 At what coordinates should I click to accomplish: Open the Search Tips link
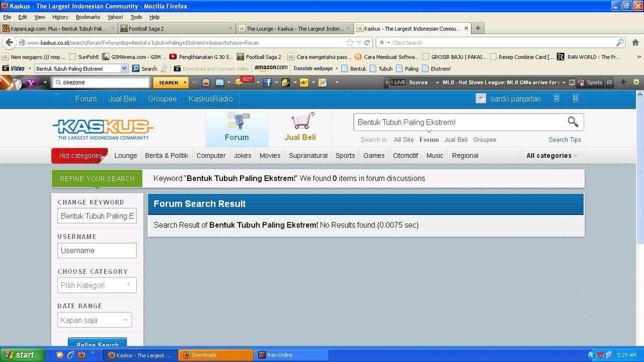(565, 140)
